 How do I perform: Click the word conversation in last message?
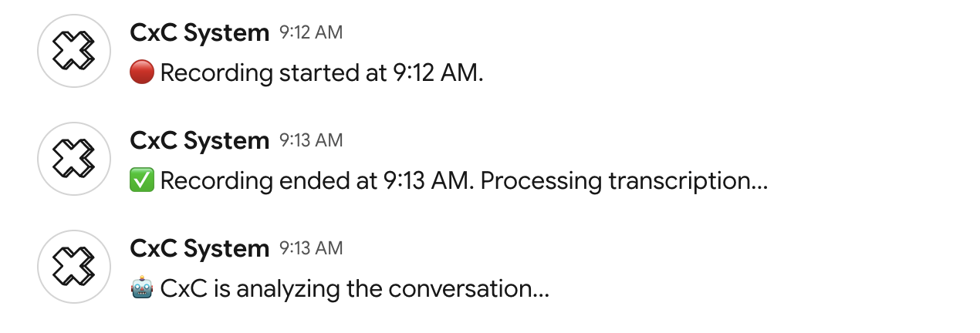(469, 289)
